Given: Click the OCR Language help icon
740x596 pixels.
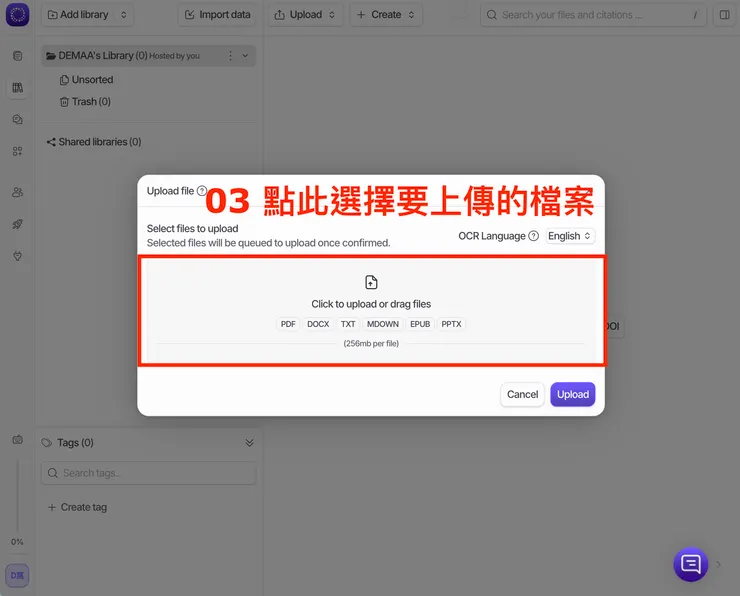Looking at the screenshot, I should [x=533, y=236].
